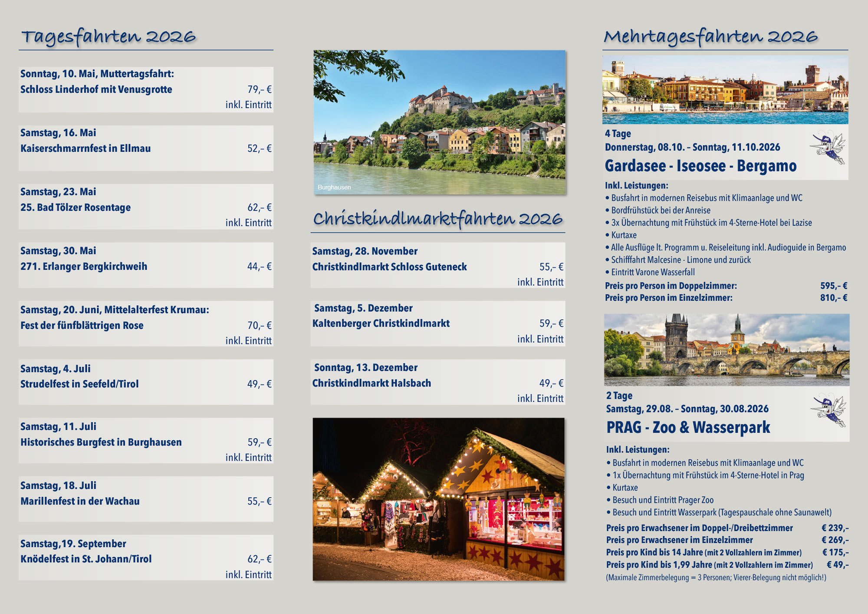Click PRAG - Zoo & Wasserpark heading
The height and width of the screenshot is (614, 868).
(x=688, y=427)
